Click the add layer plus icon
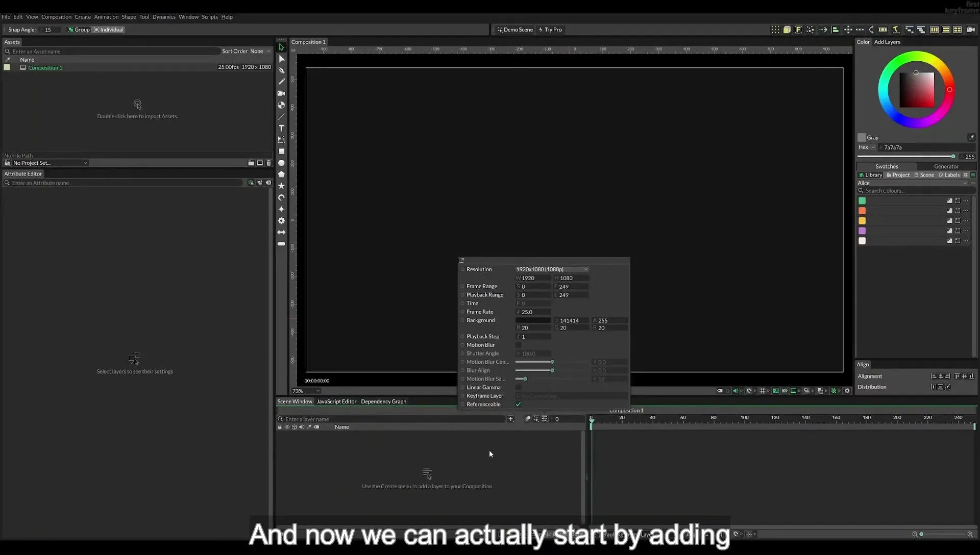 (x=510, y=419)
